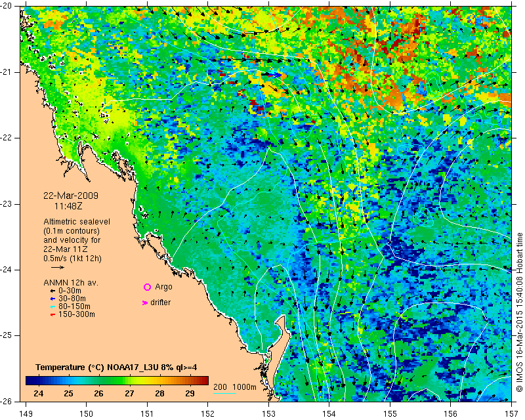Click the 'Temperature (°C) NOAA17_L3U 8% ql>=4' title
Viewport: 525px width, 420px height.
click(x=116, y=367)
